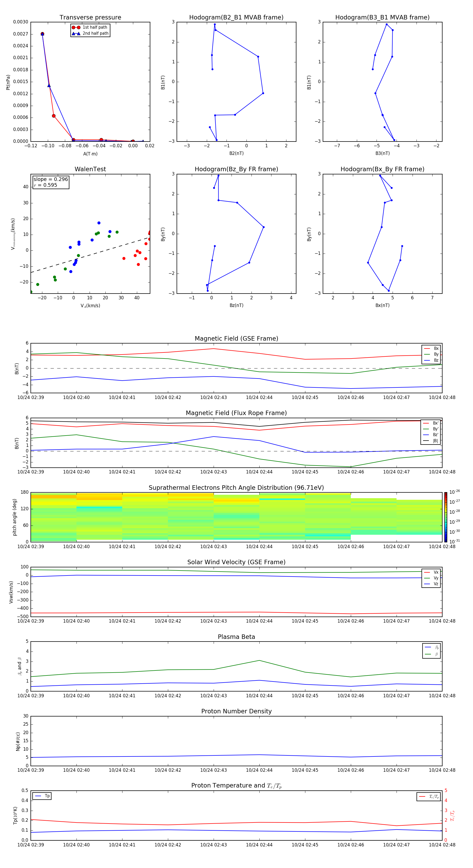Select '|B|' in the Flux Rope legend
Screen dimensions: 473x868
[431, 441]
